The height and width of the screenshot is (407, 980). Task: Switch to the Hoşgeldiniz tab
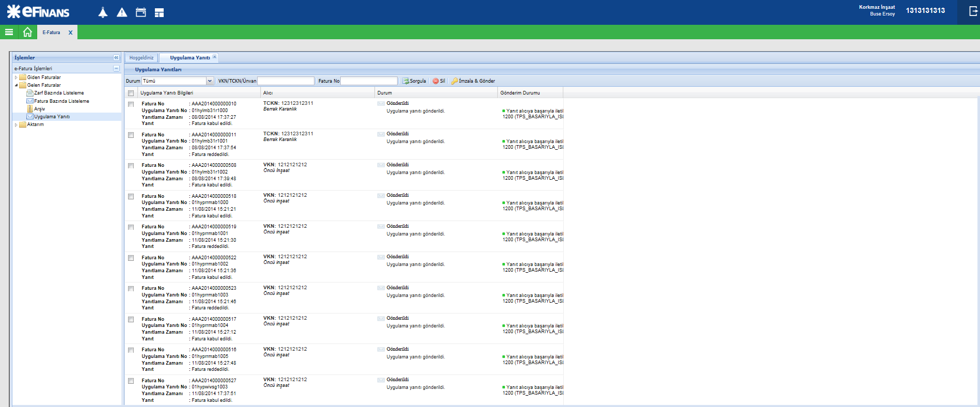point(141,58)
